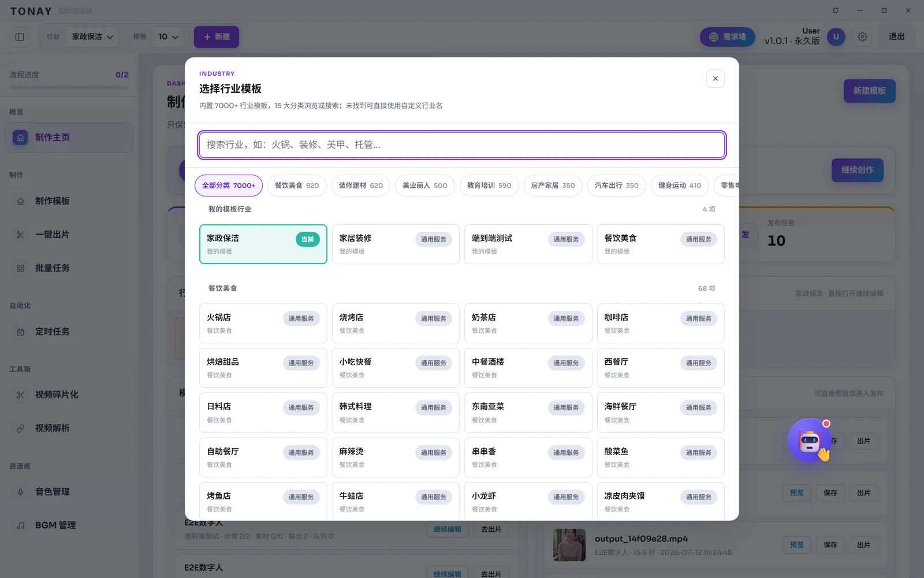Screen dimensions: 924x578
Task: Click the user avatar U
Action: (836, 37)
